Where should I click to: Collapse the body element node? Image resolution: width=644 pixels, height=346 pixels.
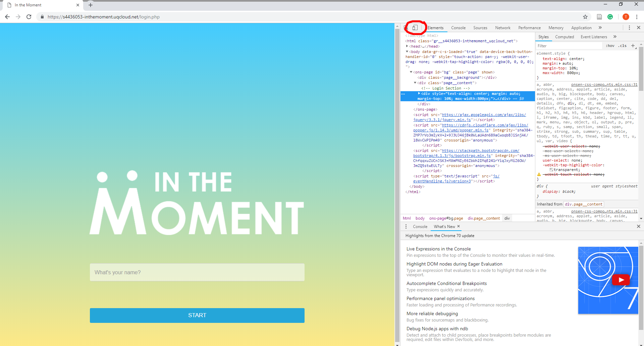tap(407, 52)
